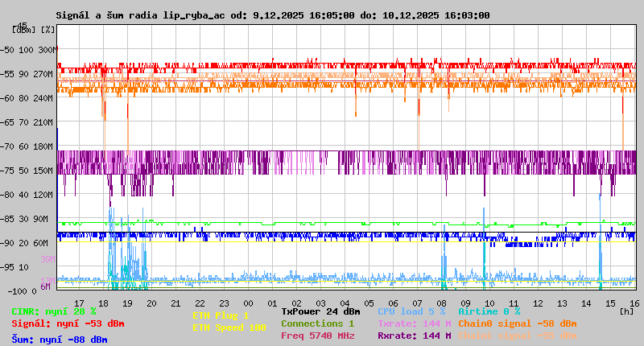Click the hour label "21" on the time axis

[x=175, y=303]
